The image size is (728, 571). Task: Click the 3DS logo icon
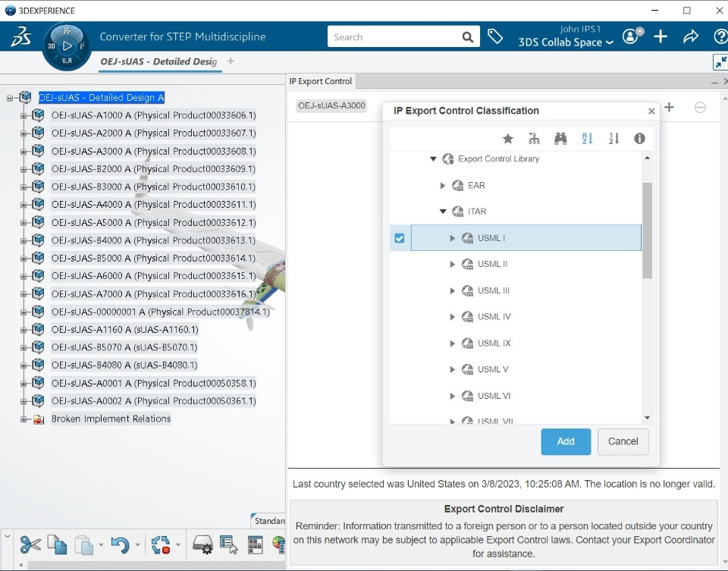coord(21,36)
